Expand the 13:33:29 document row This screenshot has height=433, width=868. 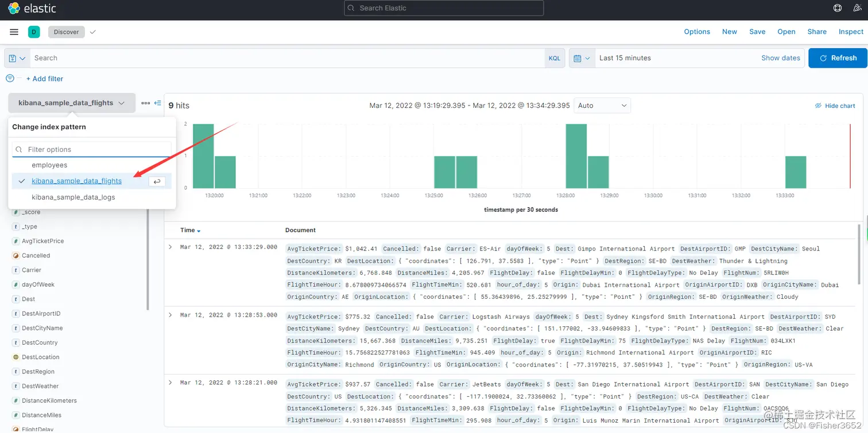170,247
